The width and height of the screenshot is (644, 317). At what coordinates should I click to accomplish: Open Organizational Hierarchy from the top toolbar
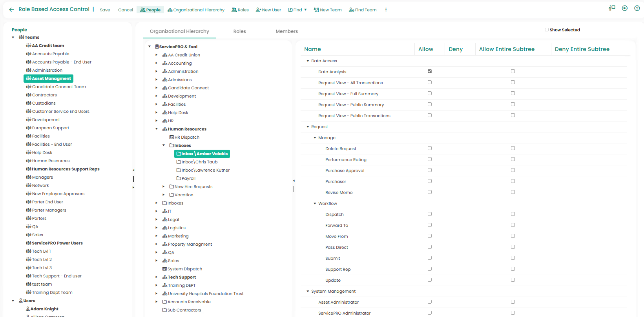coord(196,10)
